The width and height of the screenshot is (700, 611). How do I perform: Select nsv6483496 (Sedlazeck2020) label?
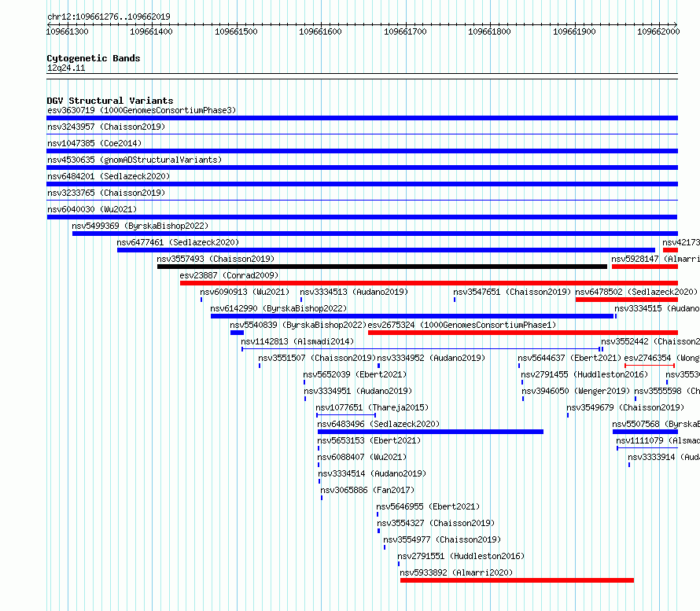pyautogui.click(x=378, y=424)
